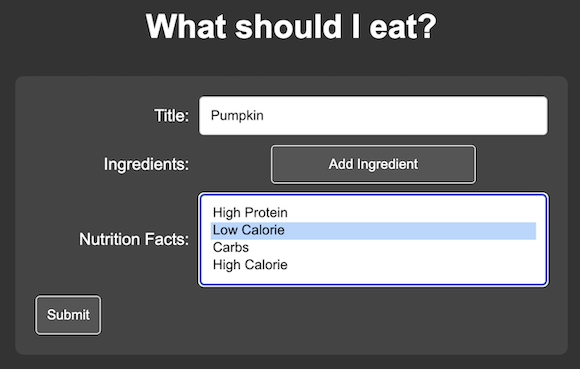Pick High Calorie nutrition option

373,265
